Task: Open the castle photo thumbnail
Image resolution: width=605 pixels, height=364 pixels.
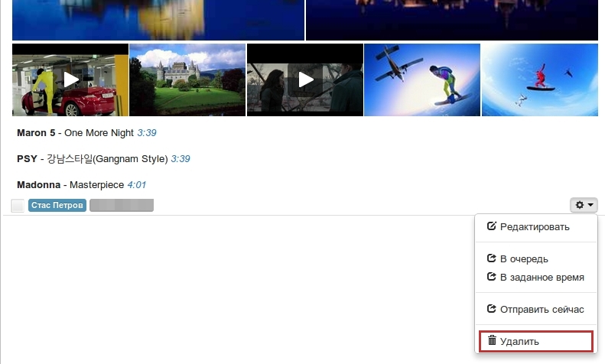Action: (187, 80)
